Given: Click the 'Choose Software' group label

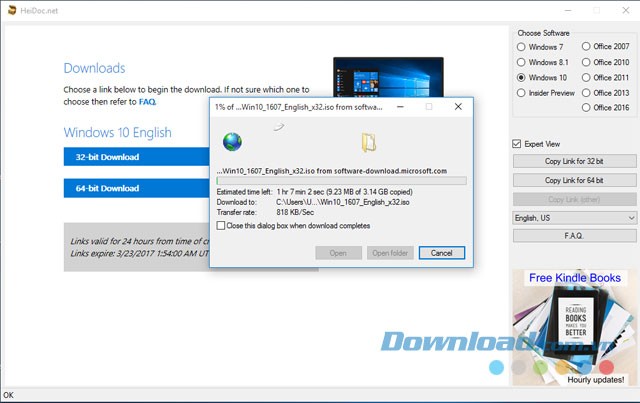Looking at the screenshot, I should [543, 33].
